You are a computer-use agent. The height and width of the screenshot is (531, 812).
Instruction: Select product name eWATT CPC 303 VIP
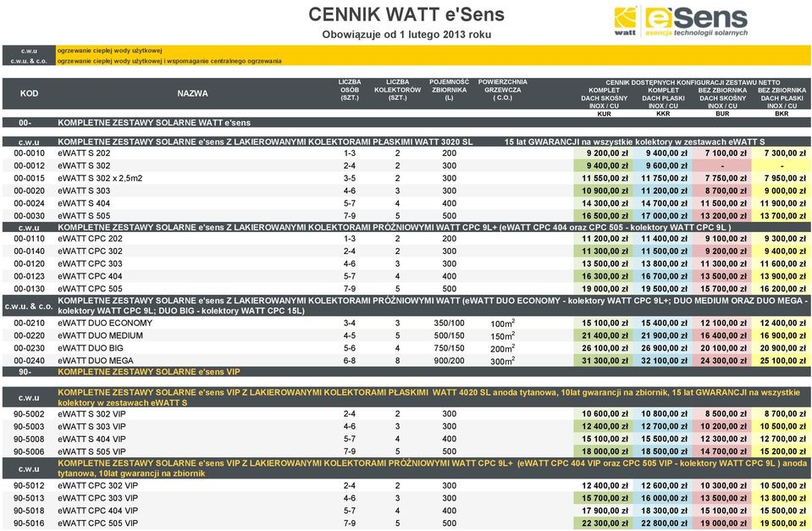[98, 498]
